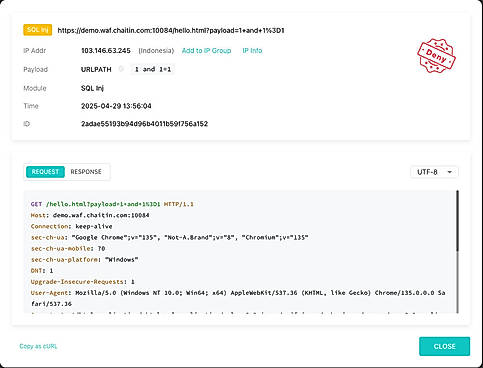The height and width of the screenshot is (368, 483).
Task: Click the Module value SQL Inj
Action: click(x=92, y=88)
